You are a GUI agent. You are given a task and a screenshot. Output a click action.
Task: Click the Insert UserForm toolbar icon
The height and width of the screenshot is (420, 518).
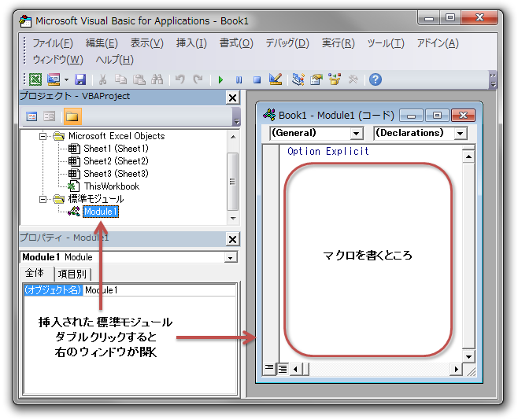54,79
